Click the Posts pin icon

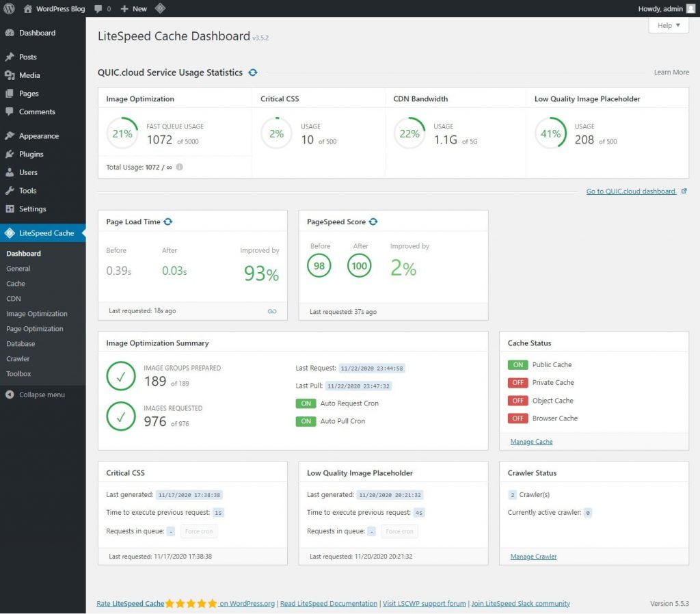point(10,57)
